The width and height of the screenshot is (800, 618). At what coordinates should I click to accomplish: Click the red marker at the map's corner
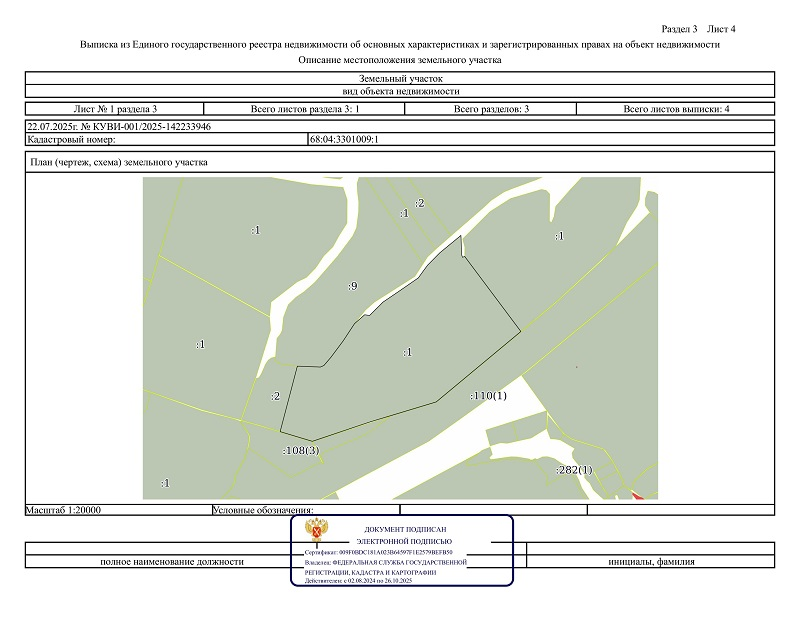click(638, 493)
